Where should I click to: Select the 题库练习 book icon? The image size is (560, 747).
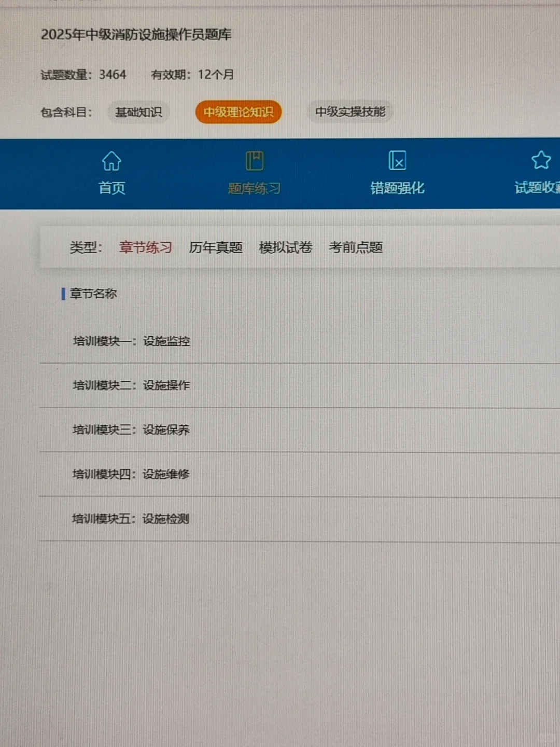[x=255, y=160]
